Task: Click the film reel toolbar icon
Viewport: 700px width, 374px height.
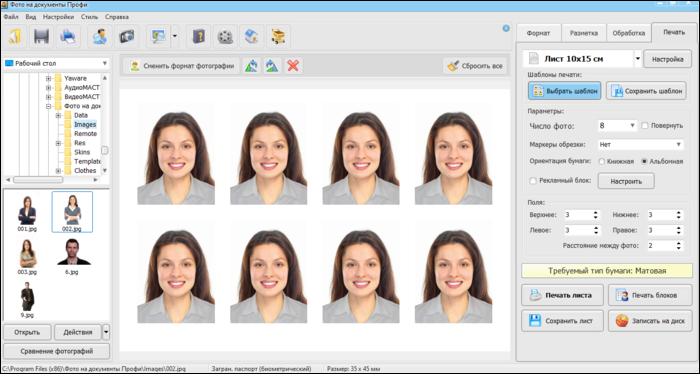Action: click(x=225, y=37)
